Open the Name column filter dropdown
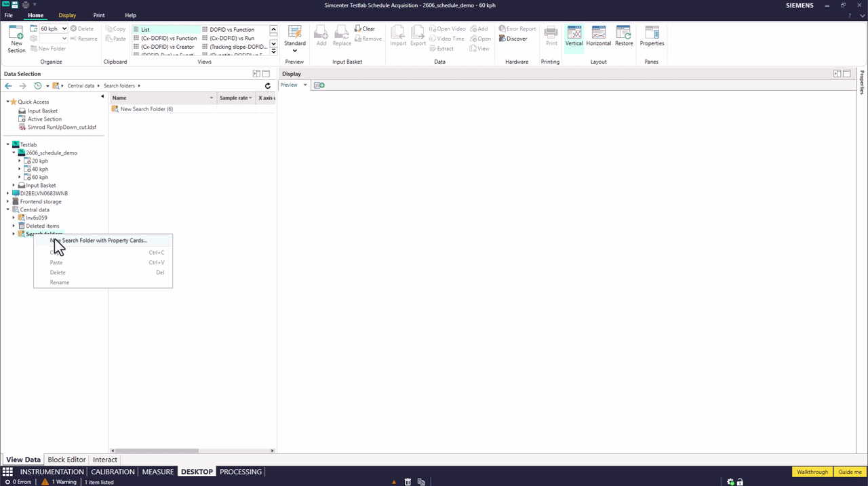This screenshot has width=868, height=486. (x=212, y=98)
